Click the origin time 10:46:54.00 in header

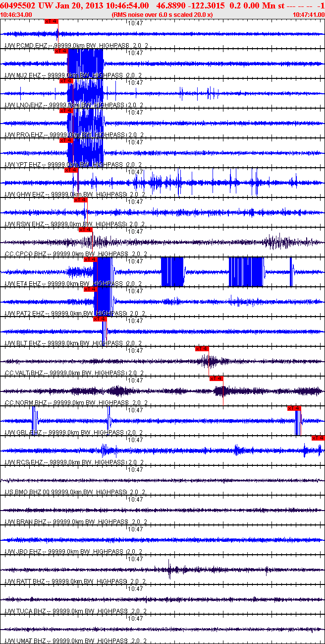coord(127,5)
